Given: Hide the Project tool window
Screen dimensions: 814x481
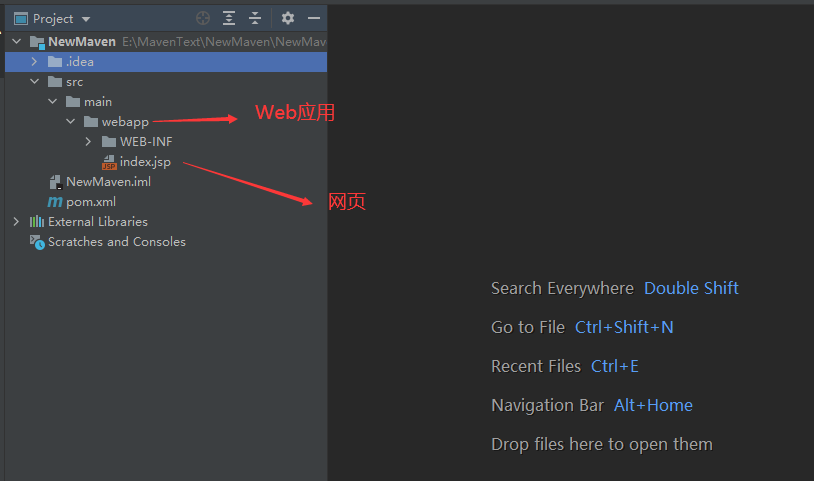Looking at the screenshot, I should pos(314,18).
